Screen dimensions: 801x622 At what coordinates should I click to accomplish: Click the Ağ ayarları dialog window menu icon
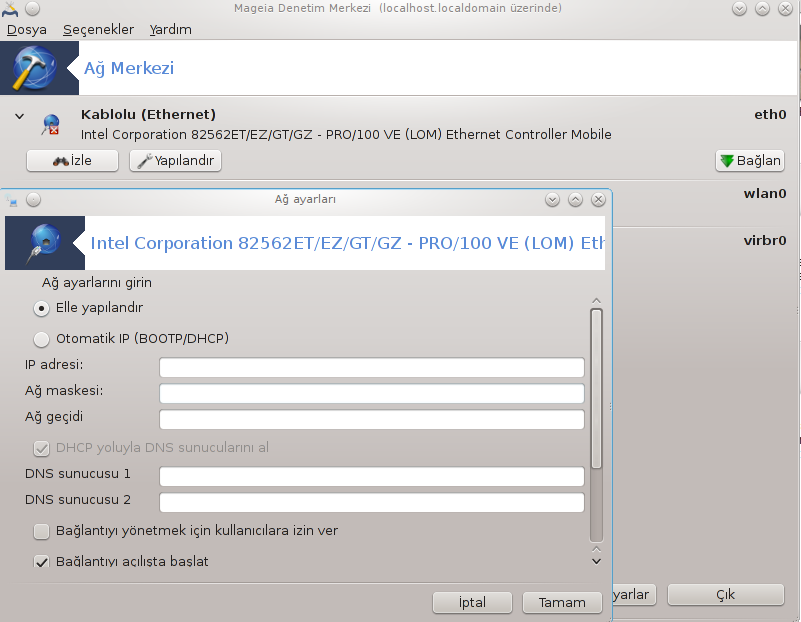pyautogui.click(x=12, y=200)
